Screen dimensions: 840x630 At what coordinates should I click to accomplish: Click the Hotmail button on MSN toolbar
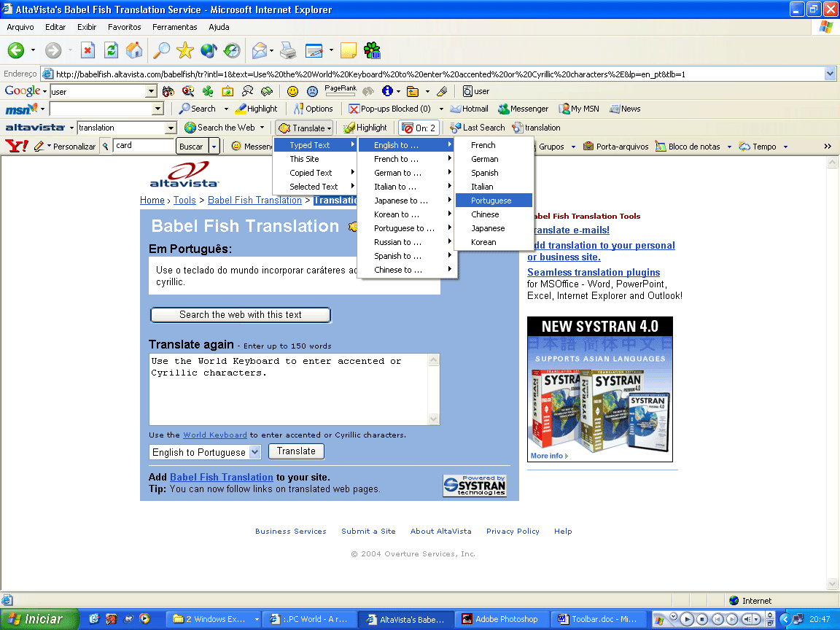470,109
